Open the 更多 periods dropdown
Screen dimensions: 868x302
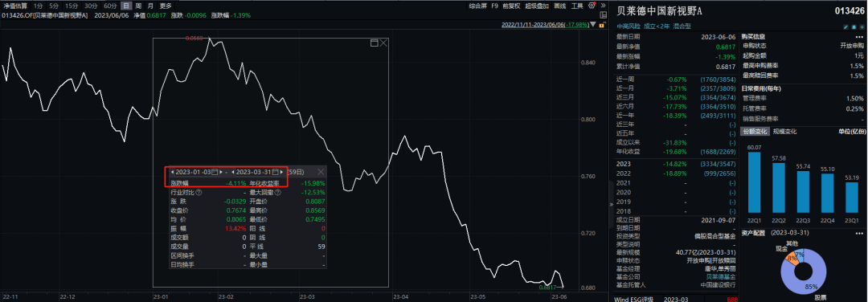click(166, 6)
